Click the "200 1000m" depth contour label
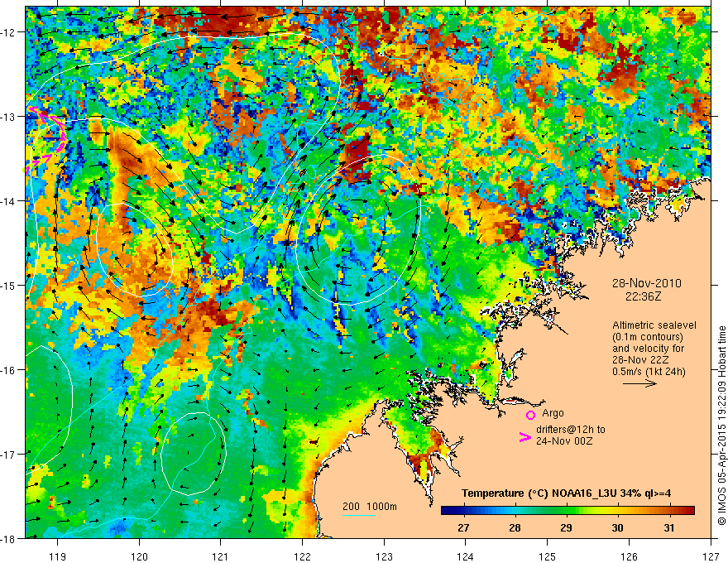The height and width of the screenshot is (563, 728). pyautogui.click(x=370, y=507)
